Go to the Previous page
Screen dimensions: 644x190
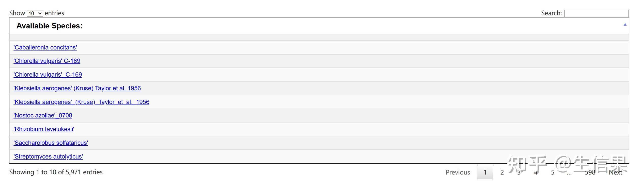tap(458, 172)
